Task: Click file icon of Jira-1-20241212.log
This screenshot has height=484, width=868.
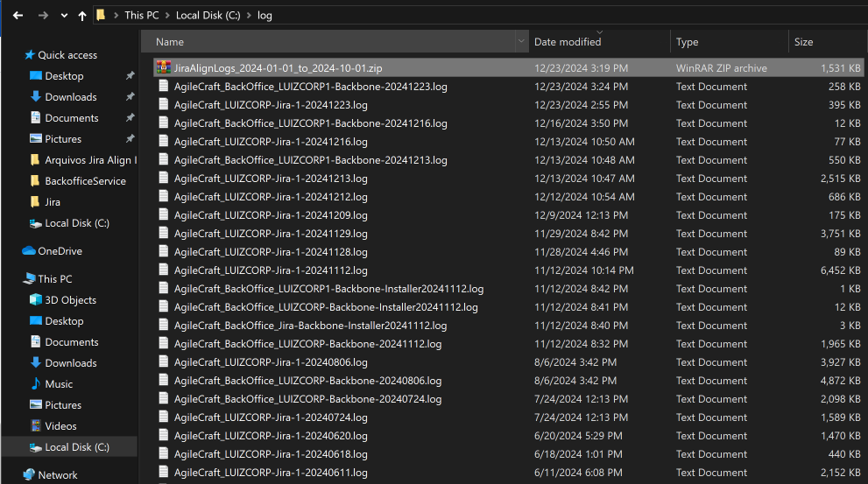Action: (x=163, y=196)
